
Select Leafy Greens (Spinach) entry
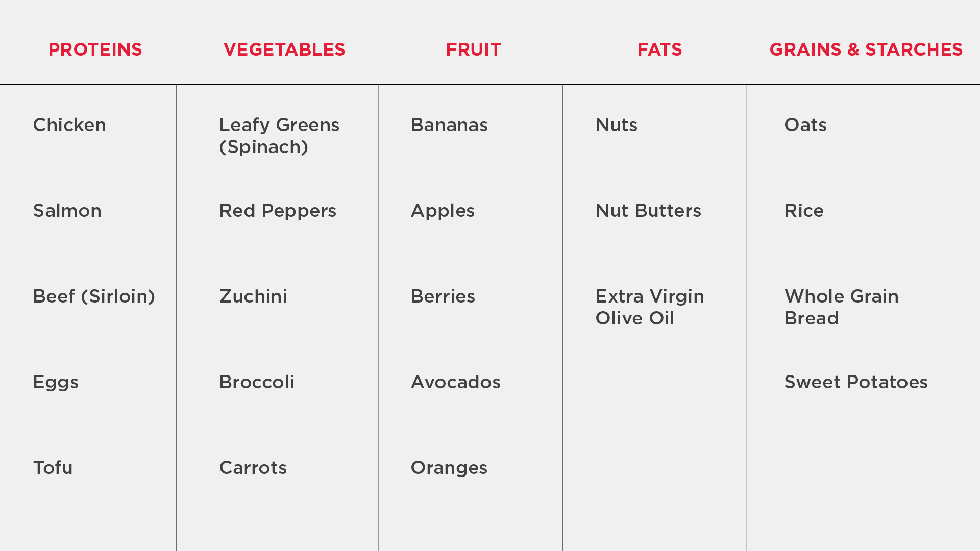coord(279,136)
